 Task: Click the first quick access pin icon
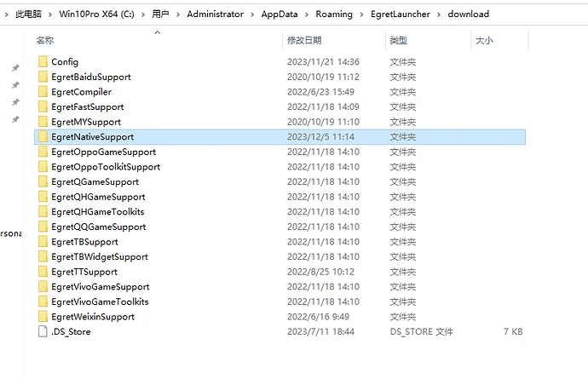15,68
